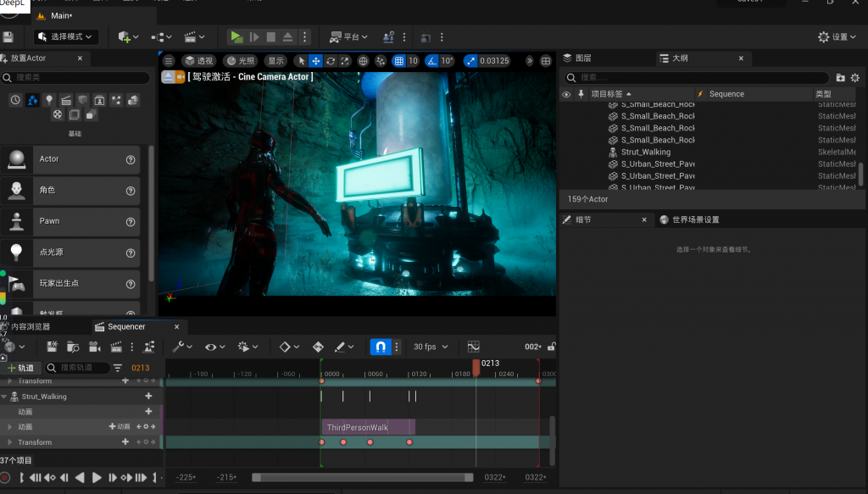Select the 玩家出生点 player start item
The width and height of the screenshot is (868, 494).
(x=70, y=283)
